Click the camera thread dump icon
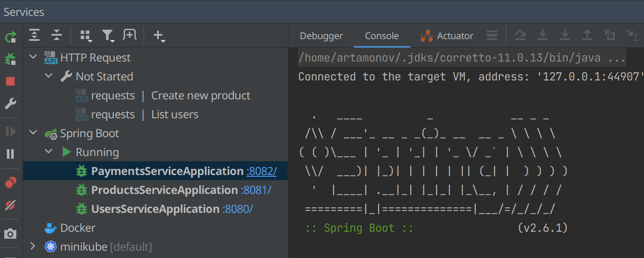This screenshot has width=644, height=258. [x=10, y=234]
